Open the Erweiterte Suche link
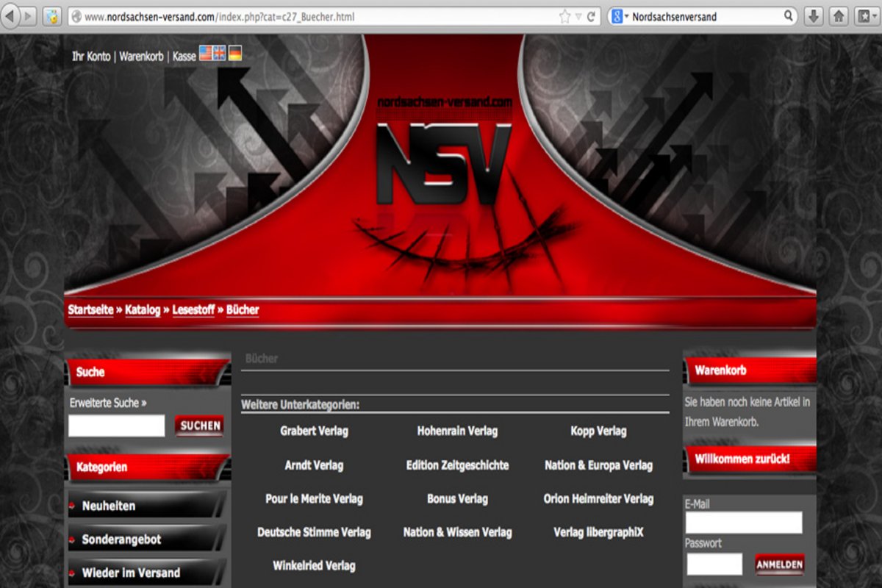The height and width of the screenshot is (588, 882). [107, 403]
